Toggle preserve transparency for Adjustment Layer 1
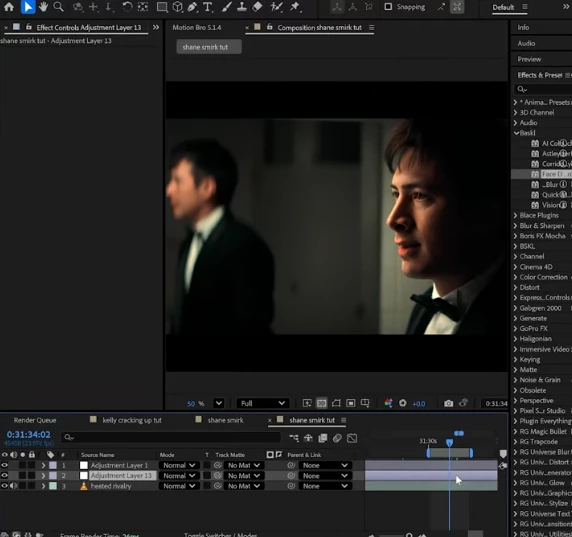 click(x=207, y=465)
